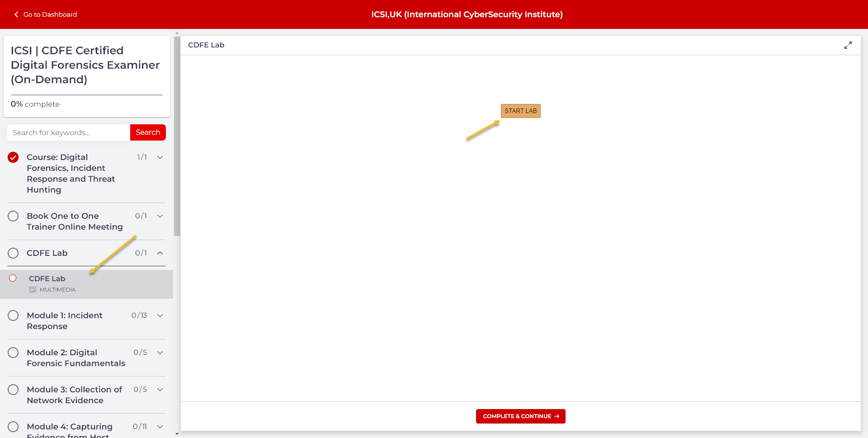This screenshot has width=868, height=438.
Task: Toggle completion circle for Module 4: Capturing
Action: pyautogui.click(x=13, y=427)
